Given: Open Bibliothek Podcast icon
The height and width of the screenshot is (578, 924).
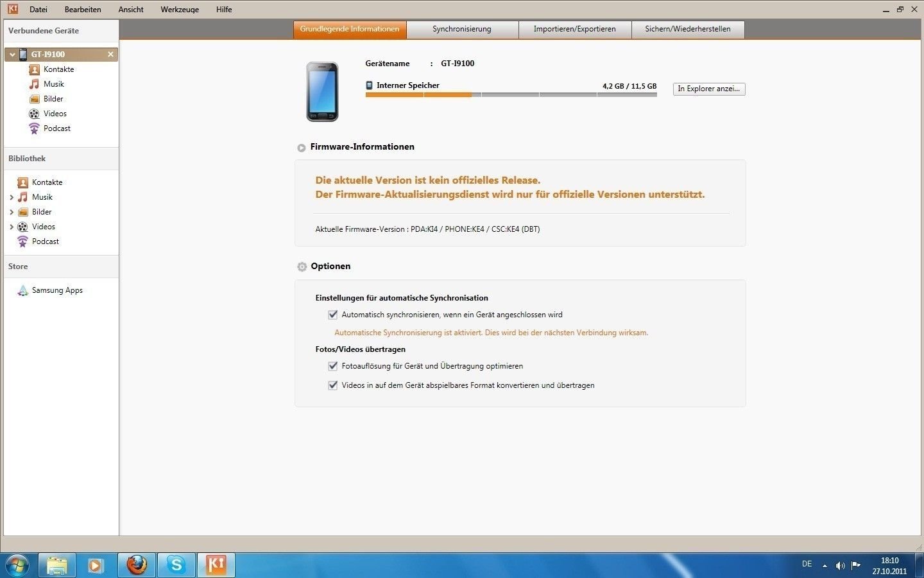Looking at the screenshot, I should tap(23, 241).
